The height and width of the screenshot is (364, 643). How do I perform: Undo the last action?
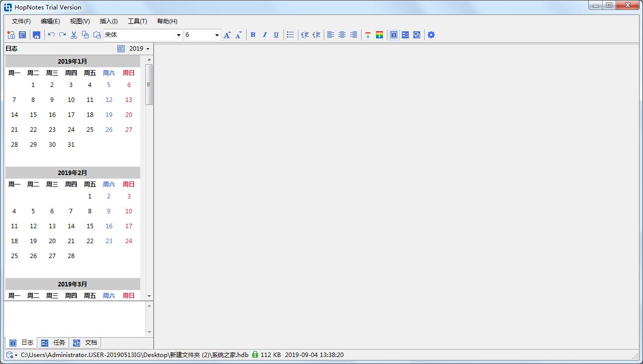coord(51,35)
